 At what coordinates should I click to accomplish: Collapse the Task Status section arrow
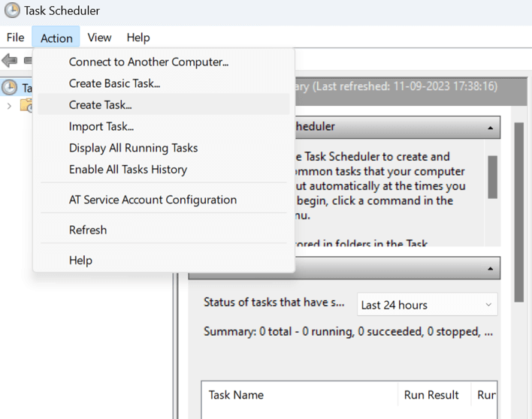coord(490,269)
